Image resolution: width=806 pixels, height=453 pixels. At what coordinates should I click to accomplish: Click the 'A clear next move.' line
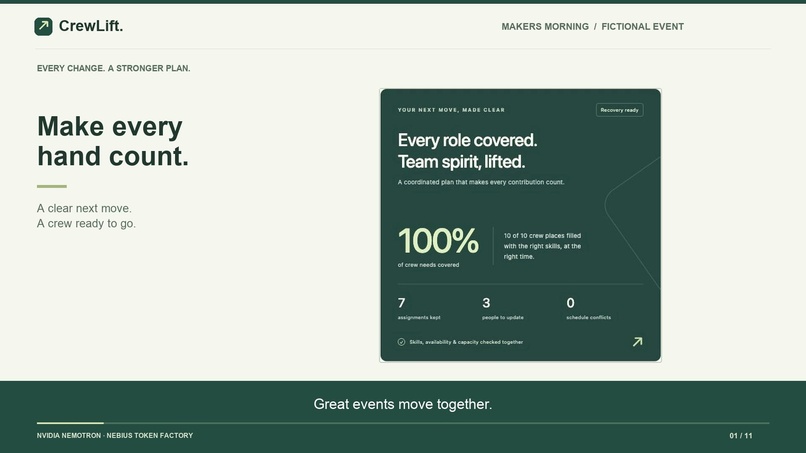[x=84, y=208]
